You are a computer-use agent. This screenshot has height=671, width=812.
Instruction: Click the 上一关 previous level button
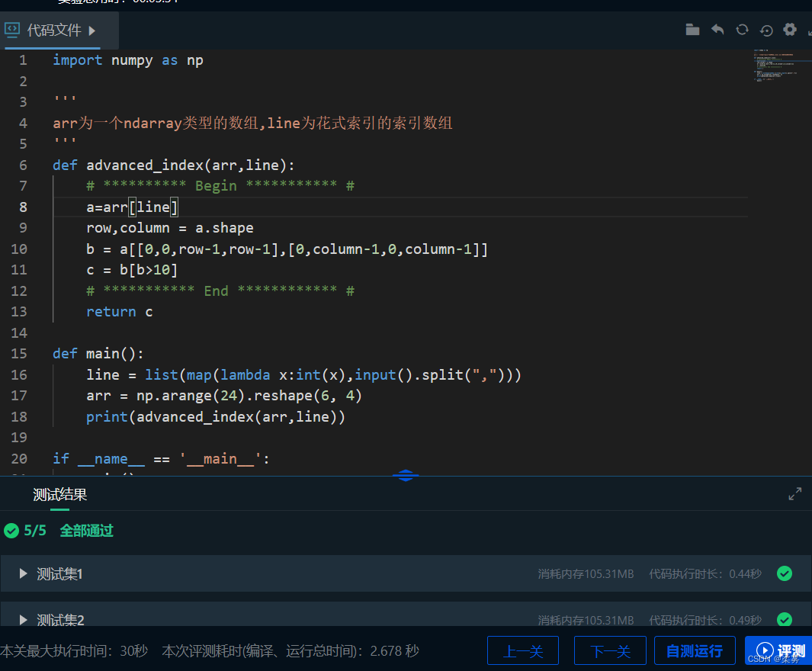(523, 650)
